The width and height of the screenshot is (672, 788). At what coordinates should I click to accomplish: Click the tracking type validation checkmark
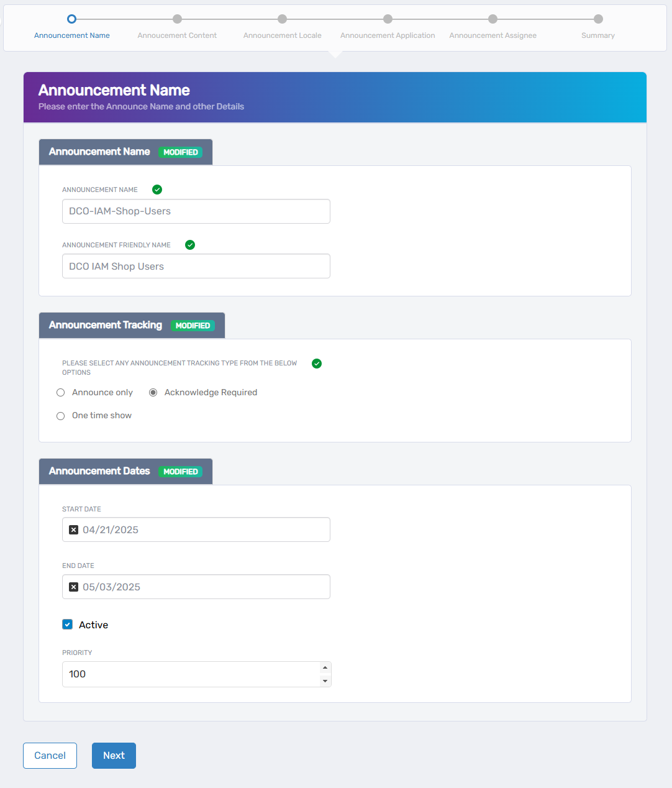[x=317, y=364]
